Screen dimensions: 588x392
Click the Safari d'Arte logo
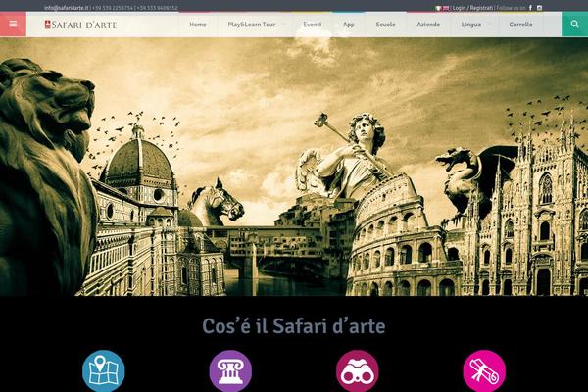coord(80,24)
